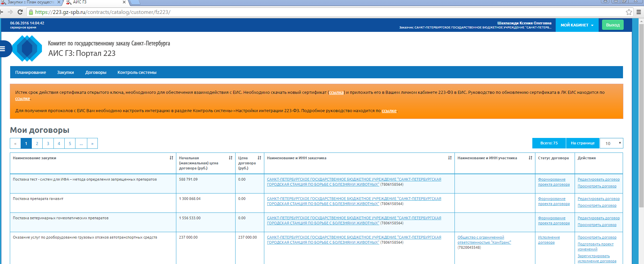Go to page 2 of contracts
Viewport: 644px width, 264px height.
click(x=37, y=144)
